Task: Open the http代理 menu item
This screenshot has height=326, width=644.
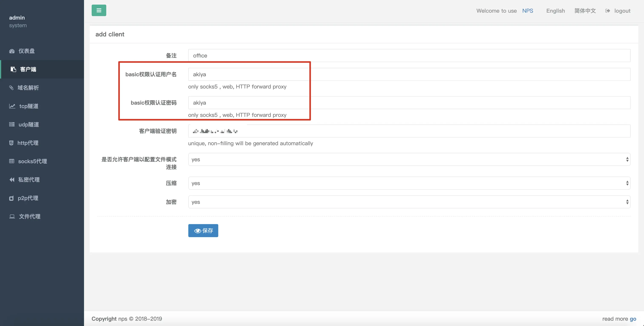Action: (x=28, y=143)
